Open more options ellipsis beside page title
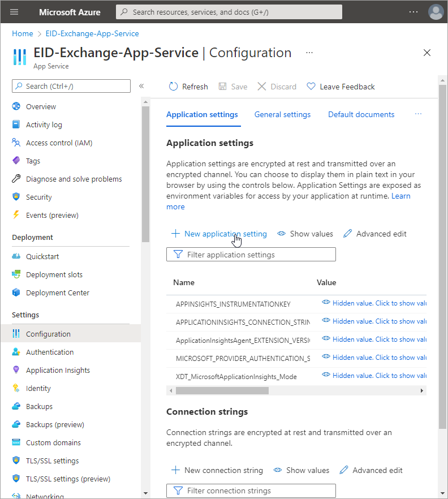The height and width of the screenshot is (499, 448). click(309, 53)
